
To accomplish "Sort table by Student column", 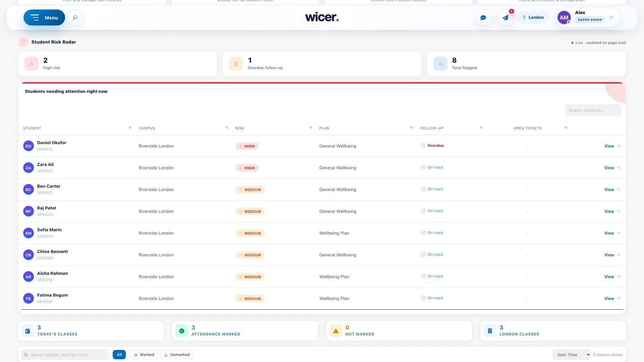I will tap(130, 128).
